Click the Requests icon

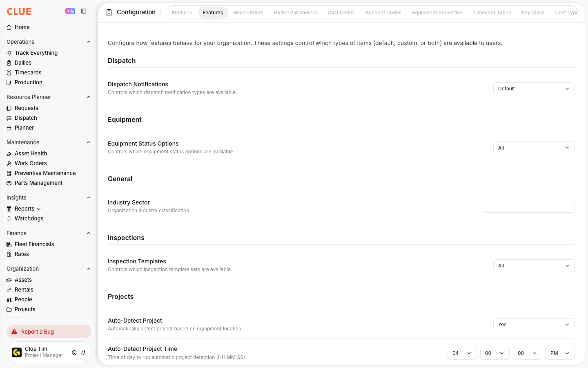[9, 108]
